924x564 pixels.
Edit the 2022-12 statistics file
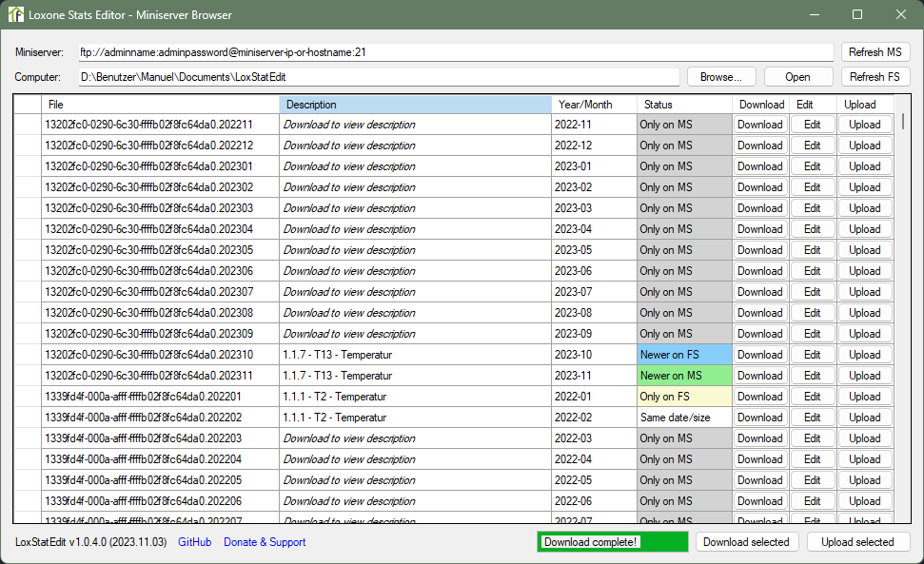click(x=813, y=146)
